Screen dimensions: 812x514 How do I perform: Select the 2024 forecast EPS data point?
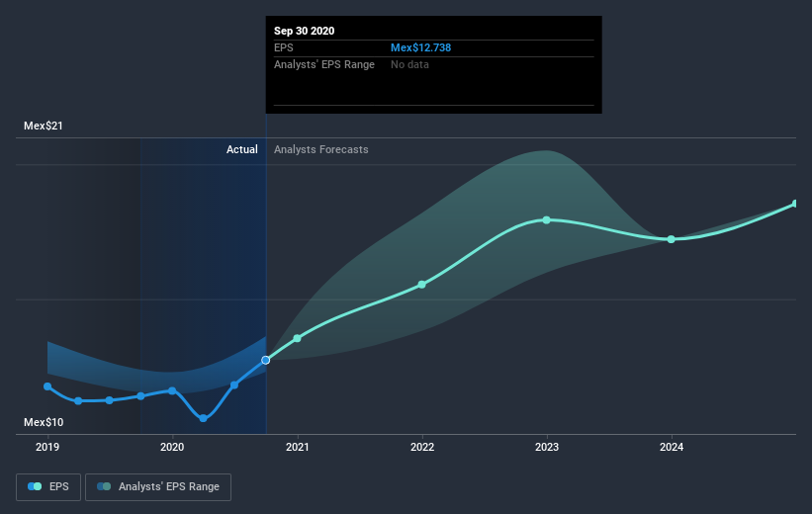[672, 239]
